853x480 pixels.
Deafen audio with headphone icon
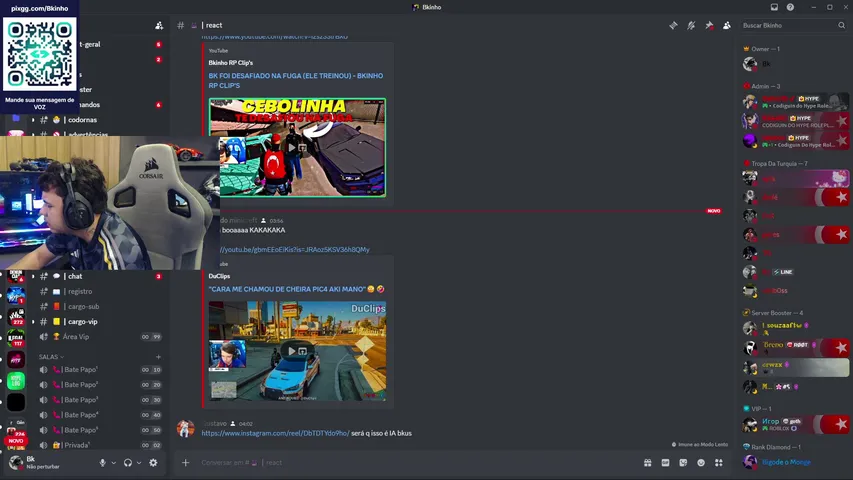[x=128, y=463]
